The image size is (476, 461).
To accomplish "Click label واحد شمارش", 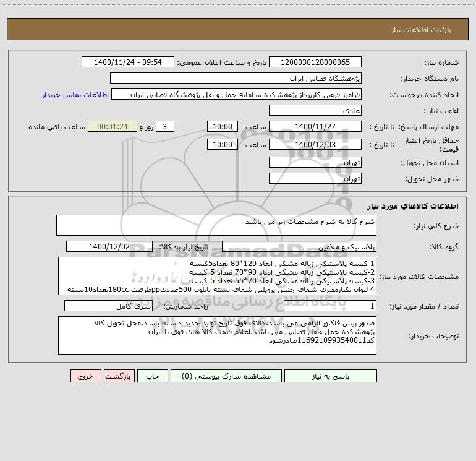I will coord(186,307).
